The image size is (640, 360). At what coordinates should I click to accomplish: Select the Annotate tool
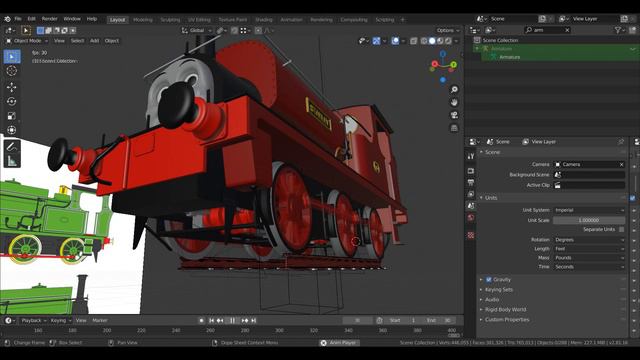coord(12,147)
